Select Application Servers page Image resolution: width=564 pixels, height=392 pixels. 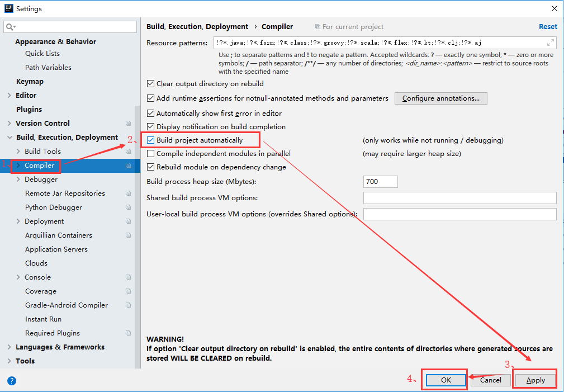(56, 249)
